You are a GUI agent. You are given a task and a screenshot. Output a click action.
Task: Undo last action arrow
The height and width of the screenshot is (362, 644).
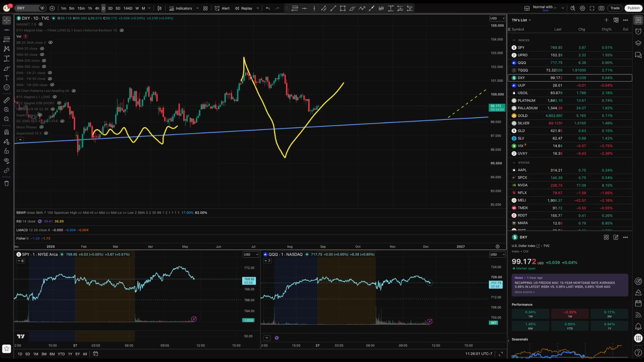point(268,8)
